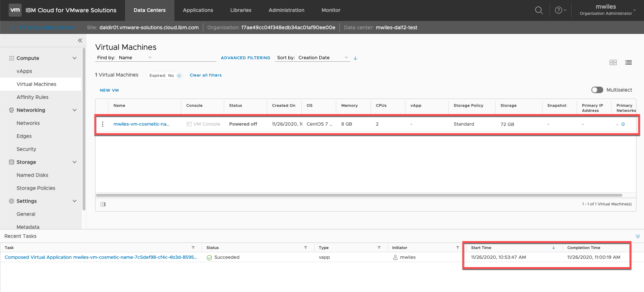Open column chooser icon below the table
This screenshot has height=292, width=644.
click(x=103, y=204)
